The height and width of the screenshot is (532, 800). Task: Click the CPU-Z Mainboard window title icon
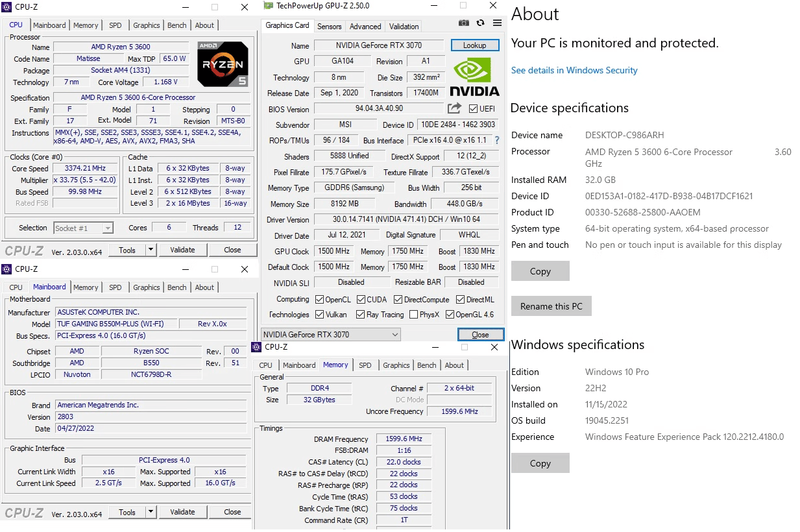point(8,269)
